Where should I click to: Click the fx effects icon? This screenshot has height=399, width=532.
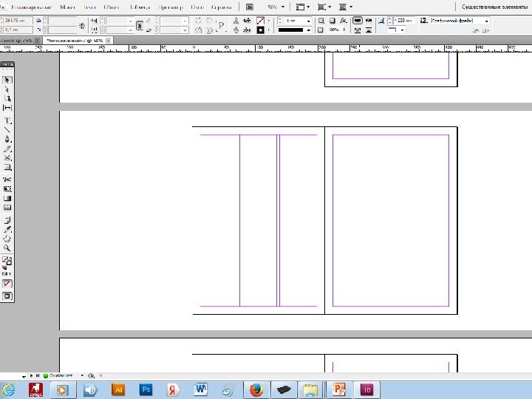coord(344,21)
